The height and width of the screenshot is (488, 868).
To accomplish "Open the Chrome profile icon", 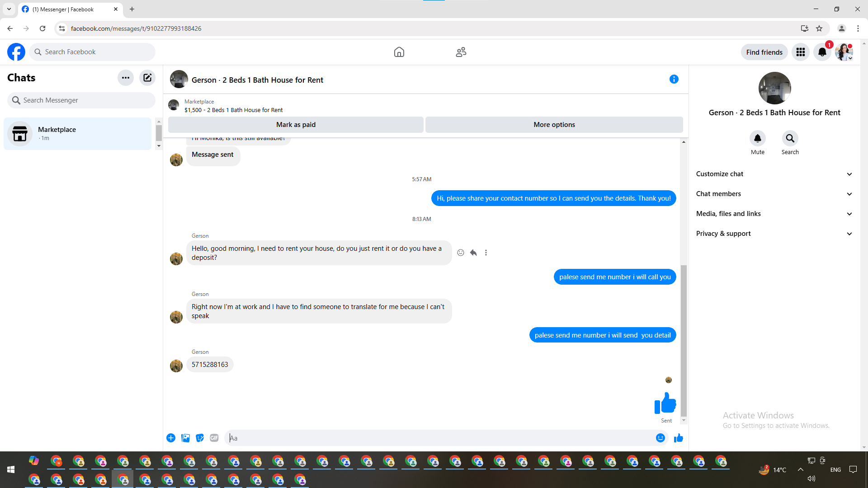I will 842,28.
